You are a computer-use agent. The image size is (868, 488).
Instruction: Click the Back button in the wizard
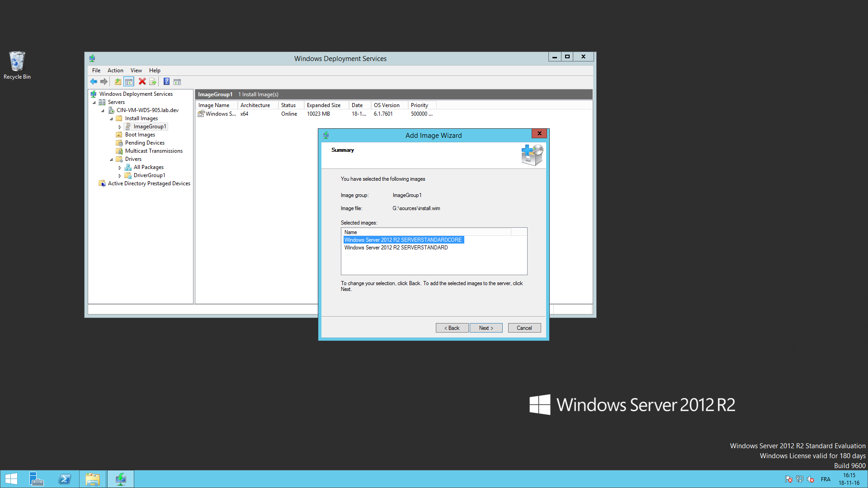click(452, 328)
